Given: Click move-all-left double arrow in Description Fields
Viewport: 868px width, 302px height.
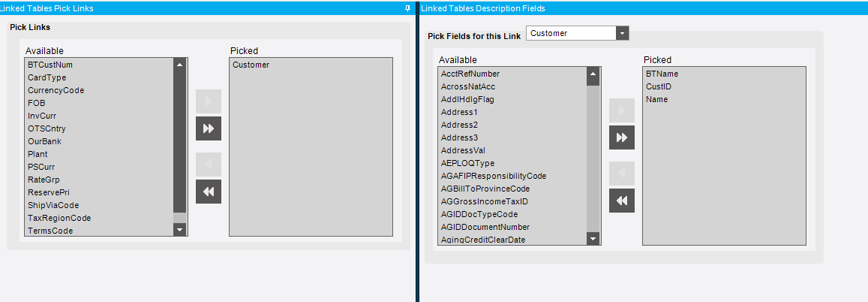Looking at the screenshot, I should [x=622, y=201].
